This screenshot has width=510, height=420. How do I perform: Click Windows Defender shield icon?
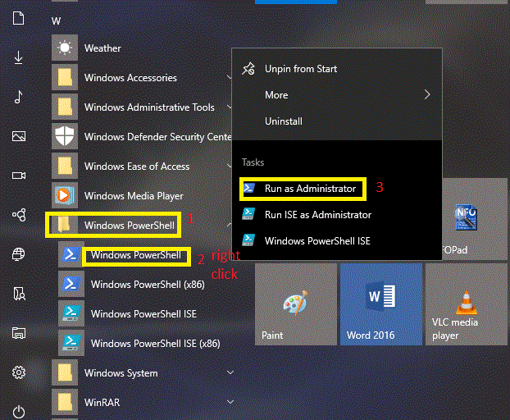(x=65, y=136)
